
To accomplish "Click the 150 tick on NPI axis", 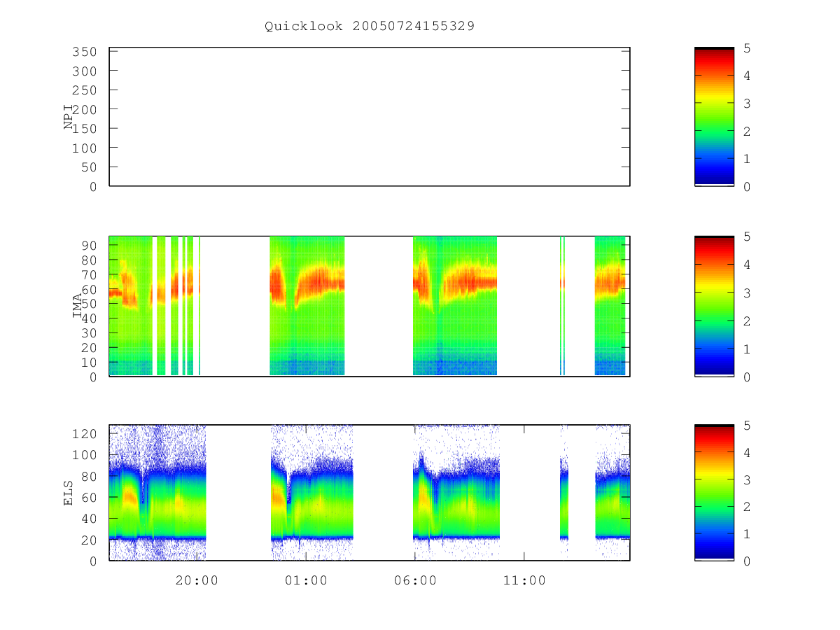I will tap(83, 129).
